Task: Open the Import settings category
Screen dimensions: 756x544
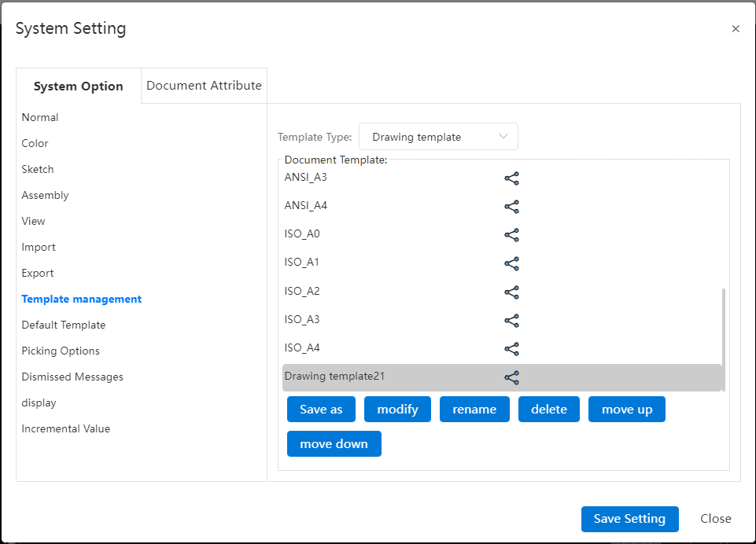Action: [39, 247]
